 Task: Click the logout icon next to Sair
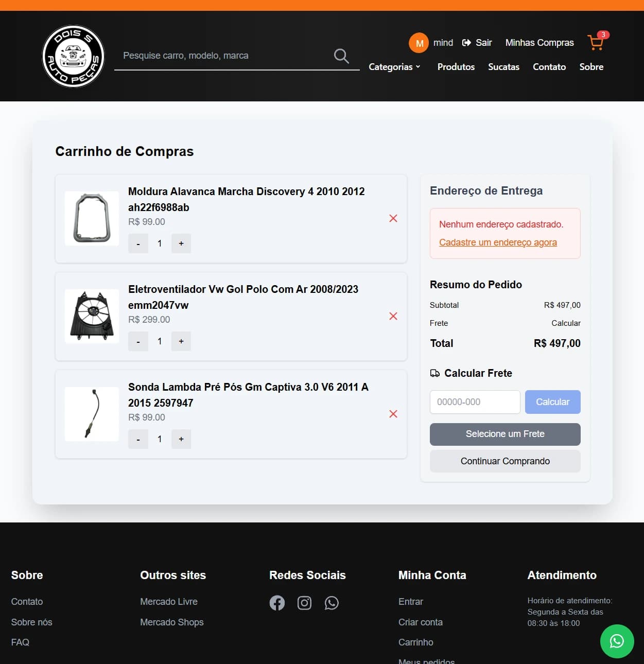pyautogui.click(x=466, y=43)
